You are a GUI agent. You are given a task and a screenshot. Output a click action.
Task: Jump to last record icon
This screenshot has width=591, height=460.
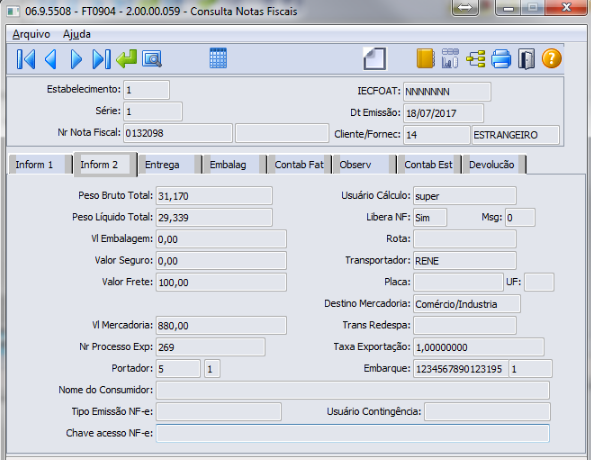101,59
